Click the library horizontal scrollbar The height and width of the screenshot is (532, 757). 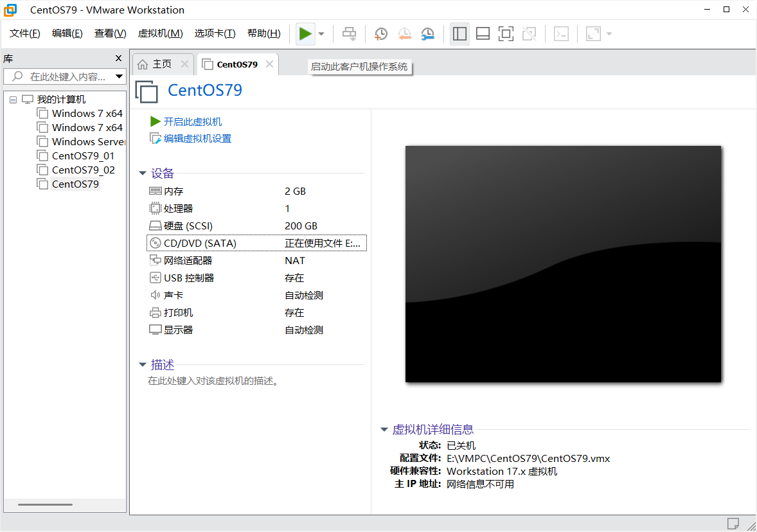tap(46, 504)
